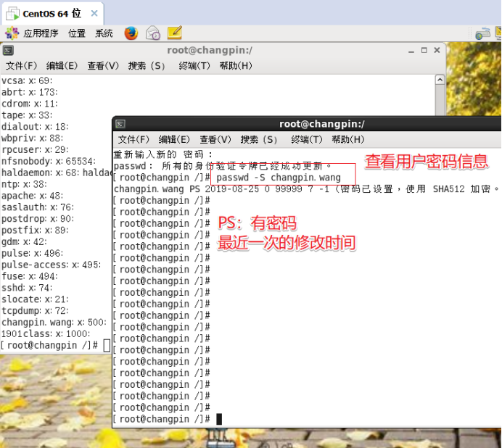Open 文件(F) menu in back terminal window
Image resolution: width=502 pixels, height=448 pixels.
click(21, 65)
